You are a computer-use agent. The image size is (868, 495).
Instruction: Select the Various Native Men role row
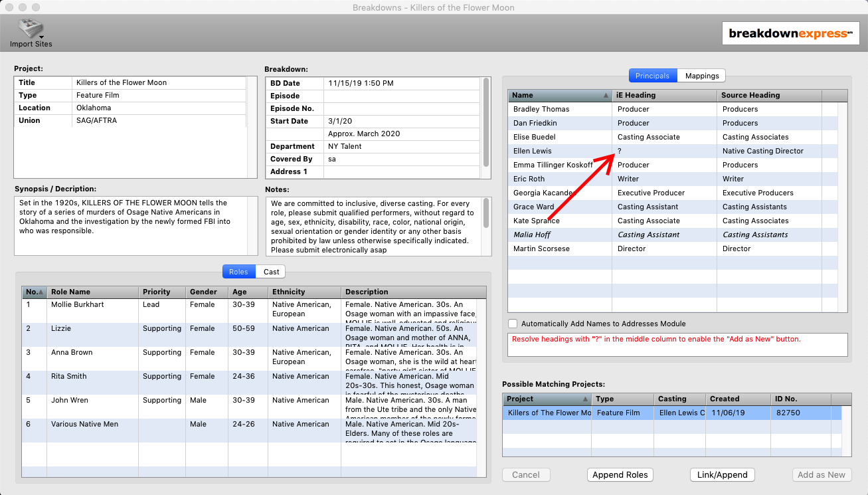[x=249, y=430]
